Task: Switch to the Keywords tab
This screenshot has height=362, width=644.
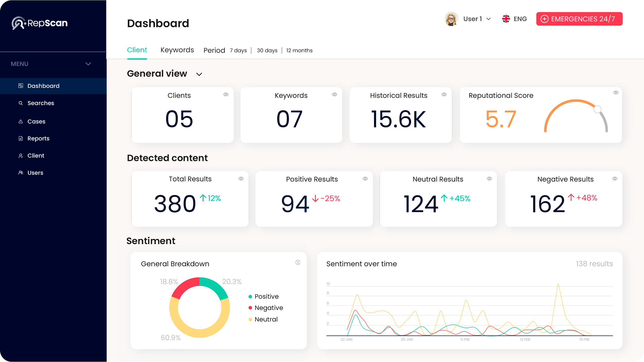Action: click(x=177, y=50)
